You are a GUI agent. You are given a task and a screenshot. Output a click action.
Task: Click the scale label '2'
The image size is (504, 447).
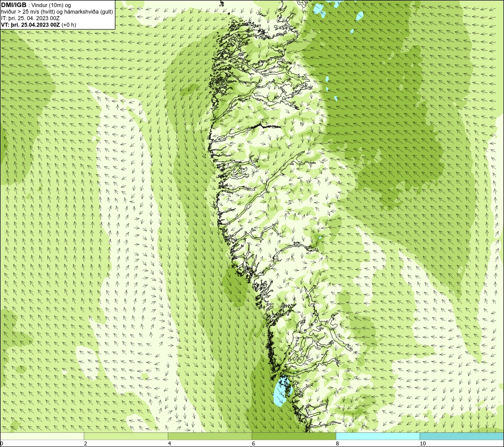tap(86, 444)
